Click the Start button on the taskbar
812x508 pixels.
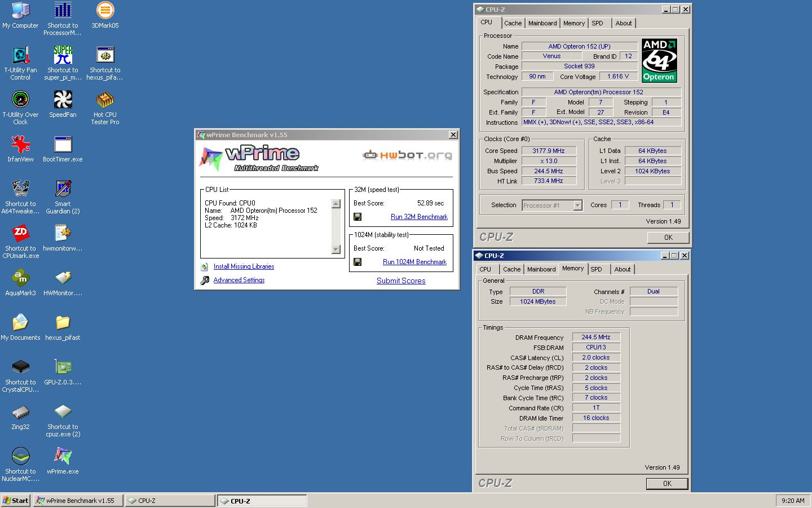[16, 501]
